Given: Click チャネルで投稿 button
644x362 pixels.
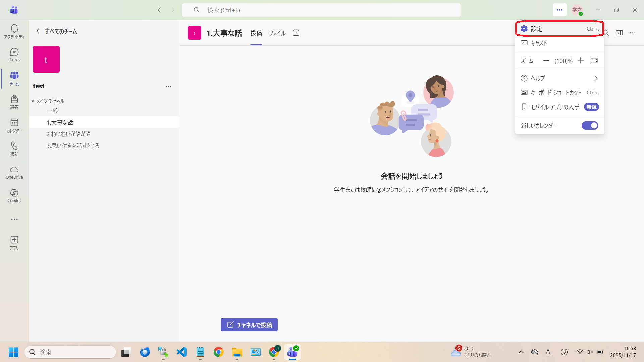Looking at the screenshot, I should (x=249, y=325).
